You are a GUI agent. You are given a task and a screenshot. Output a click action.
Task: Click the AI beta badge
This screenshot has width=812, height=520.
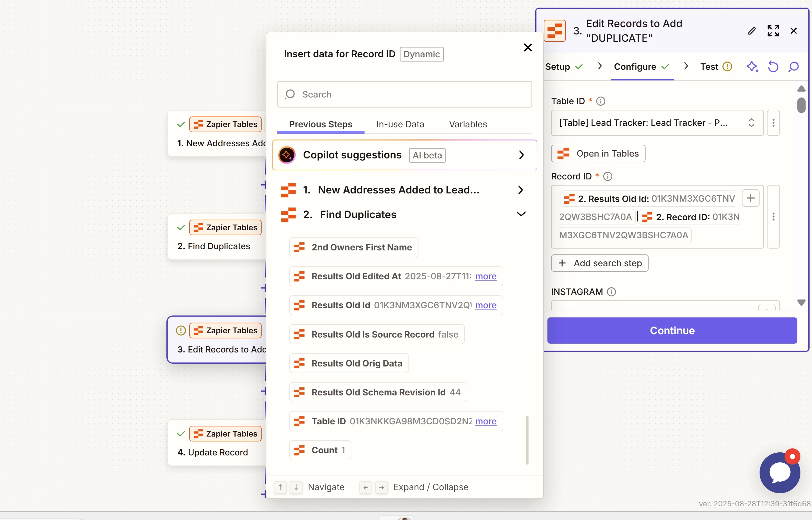(427, 155)
